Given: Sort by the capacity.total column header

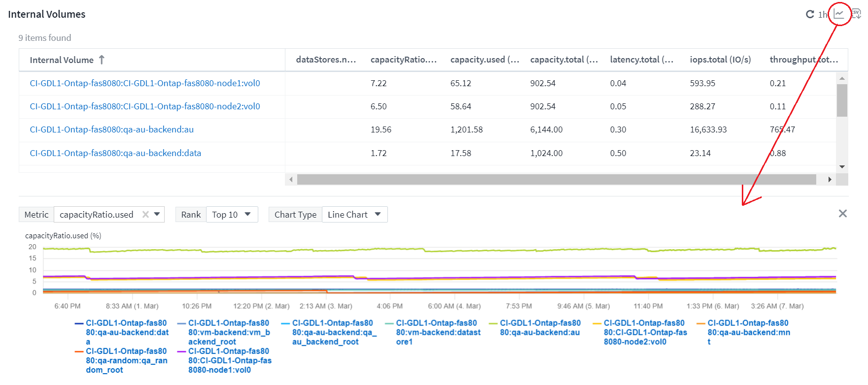Looking at the screenshot, I should point(563,60).
